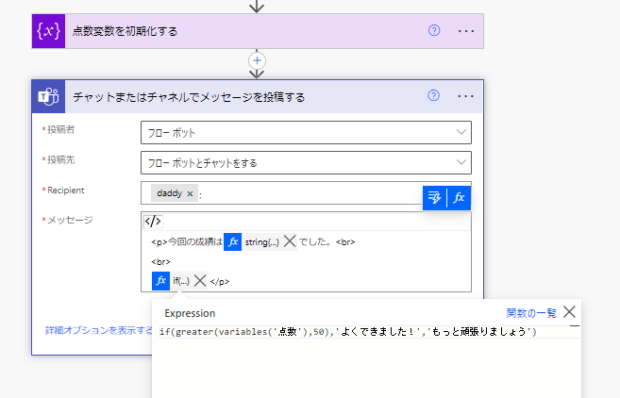Open dynamic content via the lightning list icon
This screenshot has width=620, height=398.
(435, 198)
